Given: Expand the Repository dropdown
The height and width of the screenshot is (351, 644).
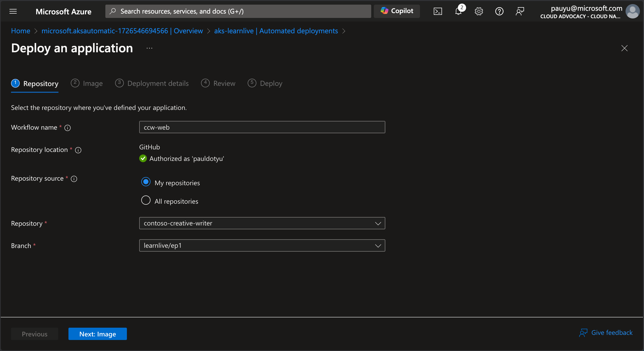Looking at the screenshot, I should tap(262, 223).
